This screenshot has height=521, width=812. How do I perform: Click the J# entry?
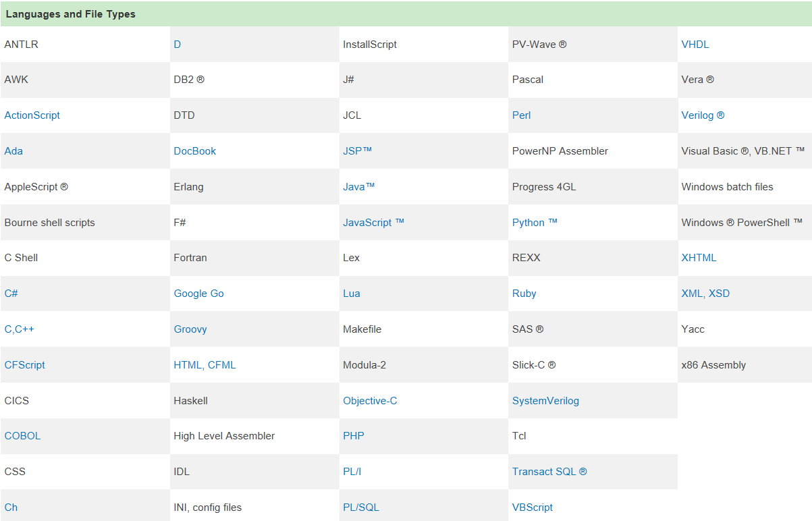[x=424, y=80]
